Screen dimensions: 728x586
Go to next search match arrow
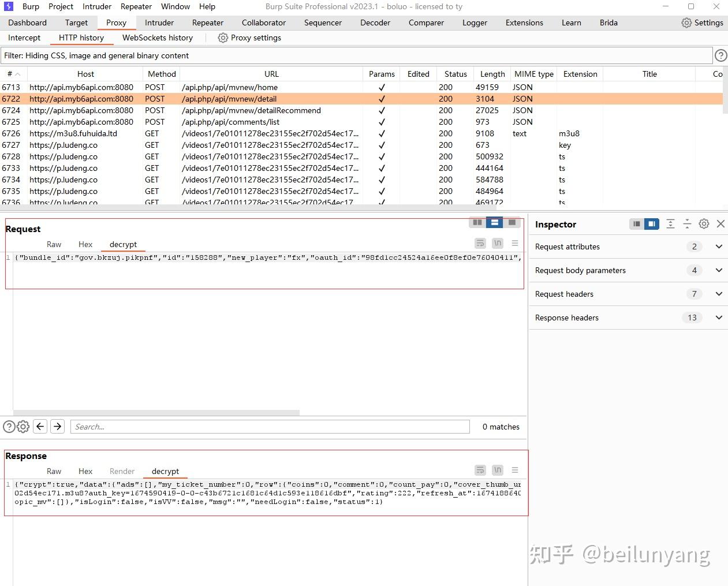57,427
